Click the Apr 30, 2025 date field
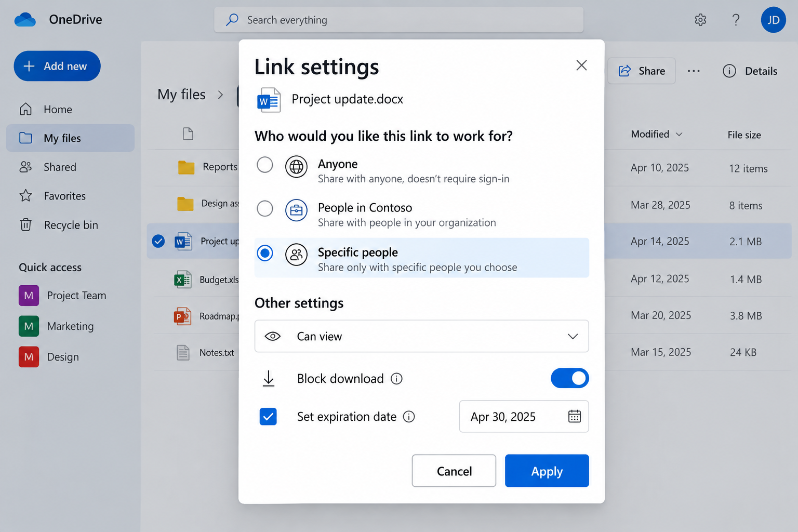 [524, 416]
